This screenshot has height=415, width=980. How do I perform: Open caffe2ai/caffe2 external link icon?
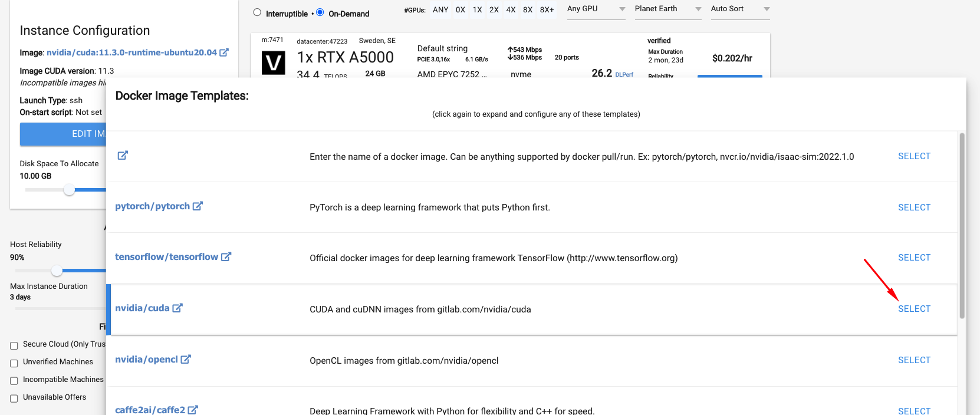(193, 410)
